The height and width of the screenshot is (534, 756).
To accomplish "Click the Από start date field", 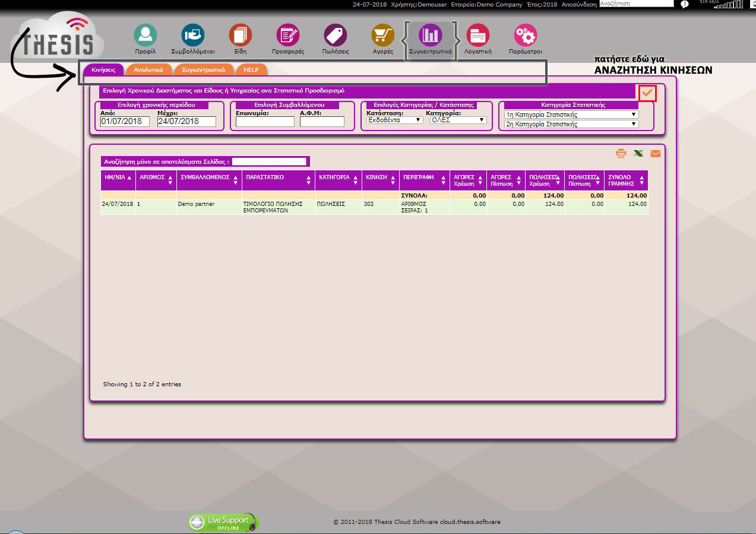I will click(126, 122).
